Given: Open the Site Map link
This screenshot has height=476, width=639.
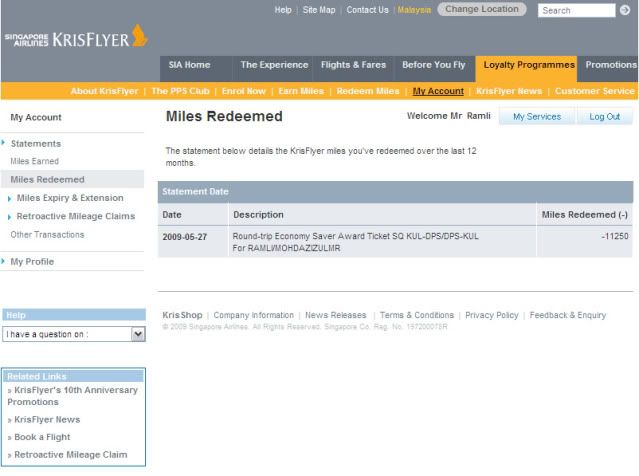Looking at the screenshot, I should click(319, 10).
